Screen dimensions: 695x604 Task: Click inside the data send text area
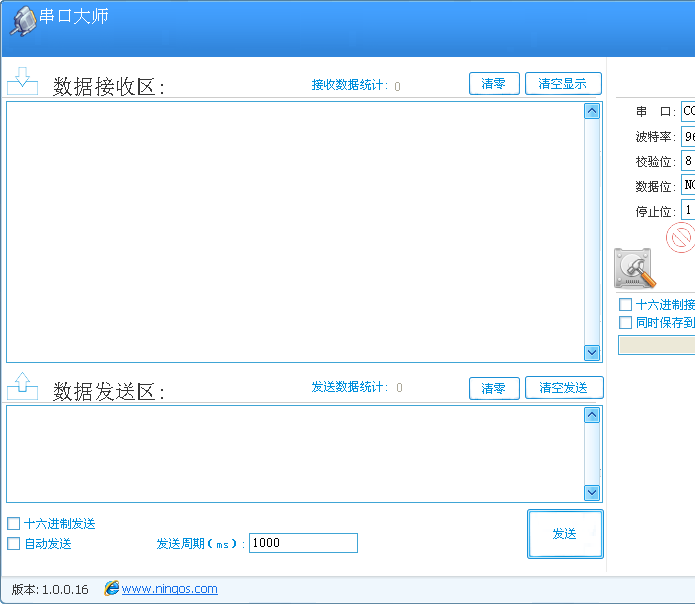[x=295, y=454]
